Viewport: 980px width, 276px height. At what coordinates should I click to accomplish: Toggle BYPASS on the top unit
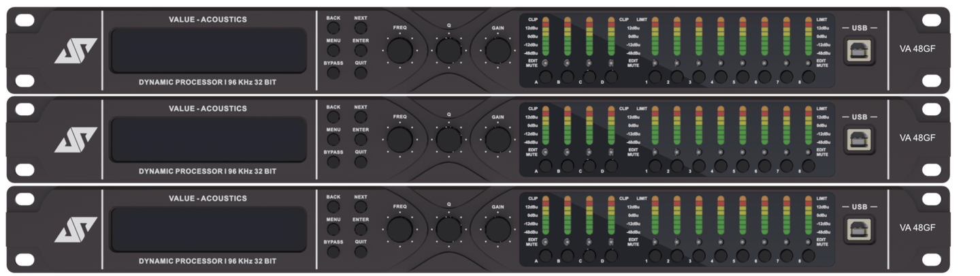point(333,73)
